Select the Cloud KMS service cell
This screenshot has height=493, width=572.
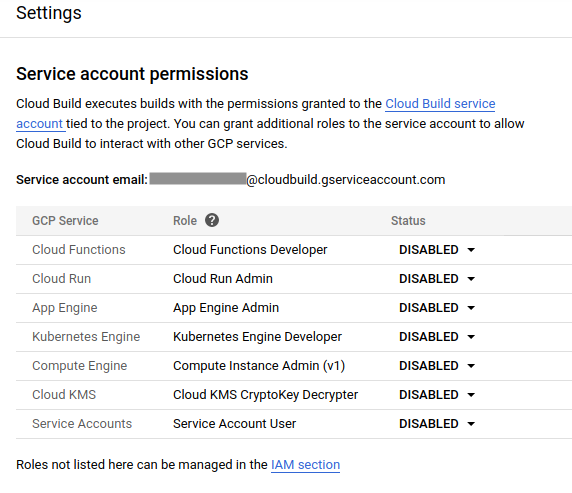[x=64, y=395]
